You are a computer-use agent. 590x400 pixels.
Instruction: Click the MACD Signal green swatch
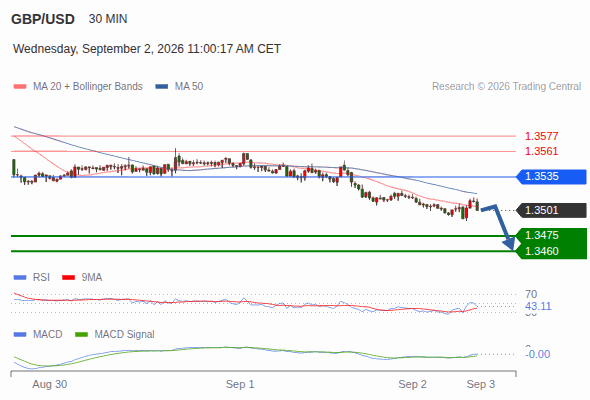[x=81, y=335]
